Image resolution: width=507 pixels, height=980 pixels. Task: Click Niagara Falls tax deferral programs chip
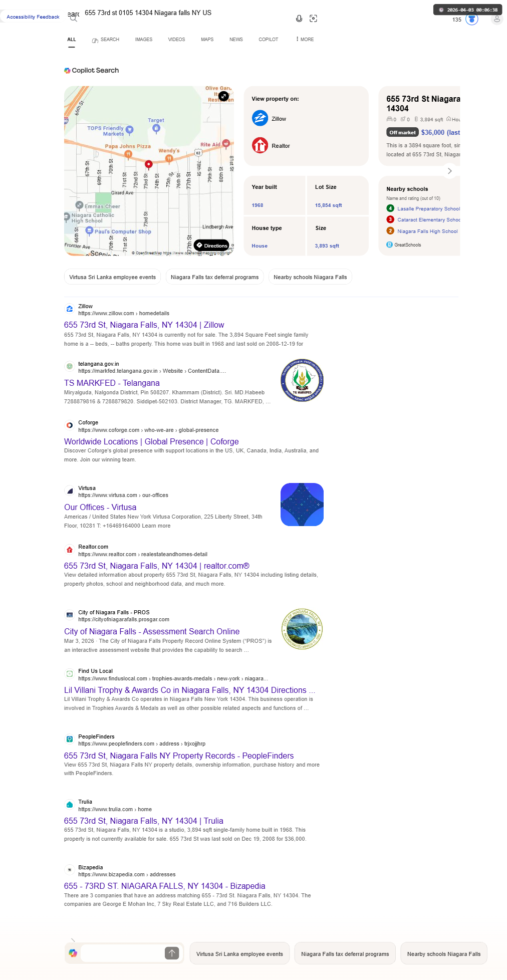coord(215,277)
